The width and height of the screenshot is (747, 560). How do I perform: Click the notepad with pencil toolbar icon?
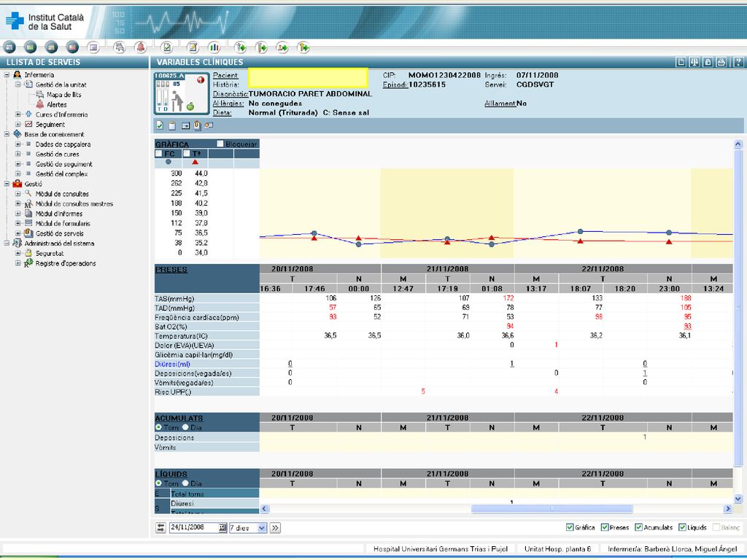pos(193,47)
